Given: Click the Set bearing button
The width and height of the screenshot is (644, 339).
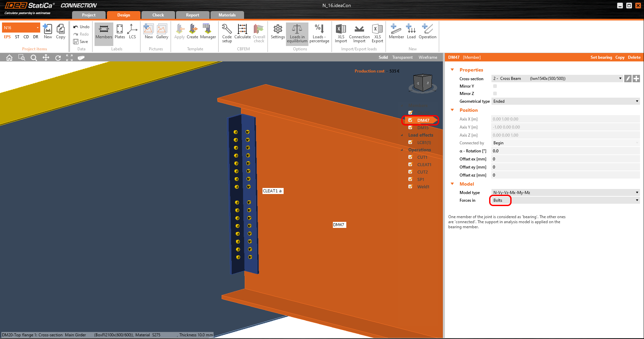Looking at the screenshot, I should pos(601,57).
